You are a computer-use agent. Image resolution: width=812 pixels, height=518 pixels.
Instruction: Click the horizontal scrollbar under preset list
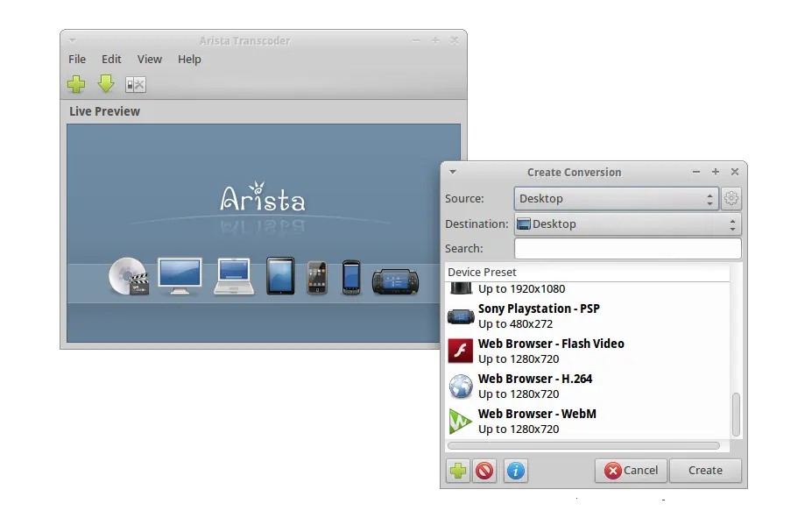tap(583, 445)
